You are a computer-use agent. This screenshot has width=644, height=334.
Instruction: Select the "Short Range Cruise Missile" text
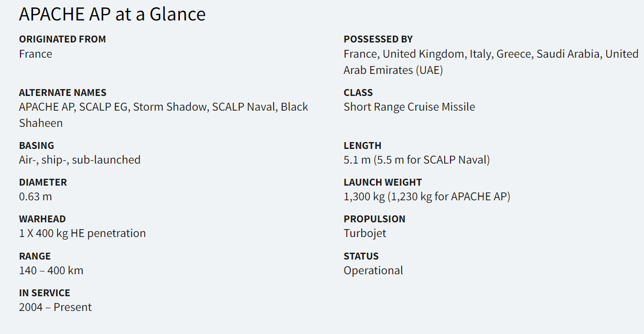pos(409,107)
